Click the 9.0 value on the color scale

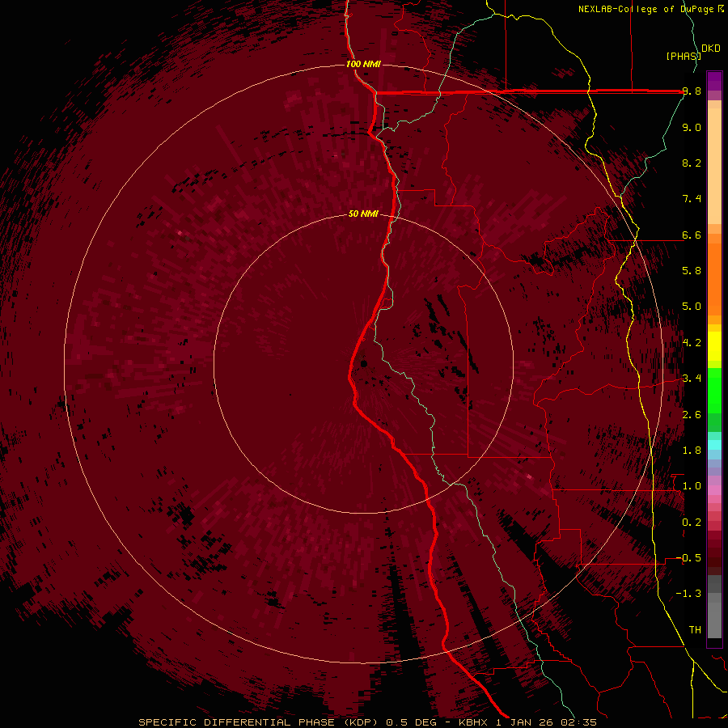pos(692,127)
